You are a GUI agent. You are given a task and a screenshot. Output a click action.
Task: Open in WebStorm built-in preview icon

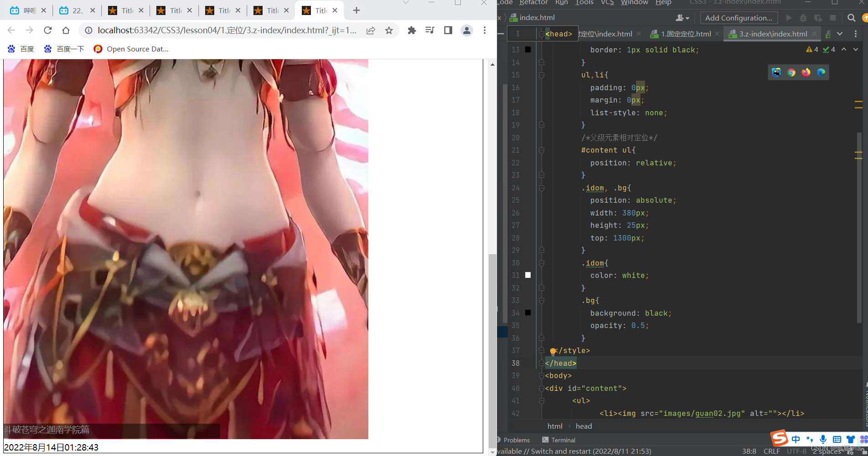776,72
